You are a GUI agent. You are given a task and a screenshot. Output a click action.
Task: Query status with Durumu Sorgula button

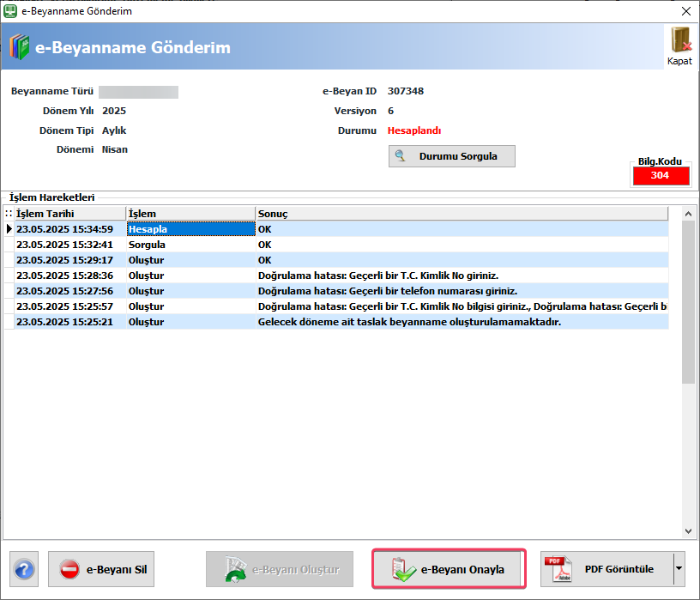point(452,156)
